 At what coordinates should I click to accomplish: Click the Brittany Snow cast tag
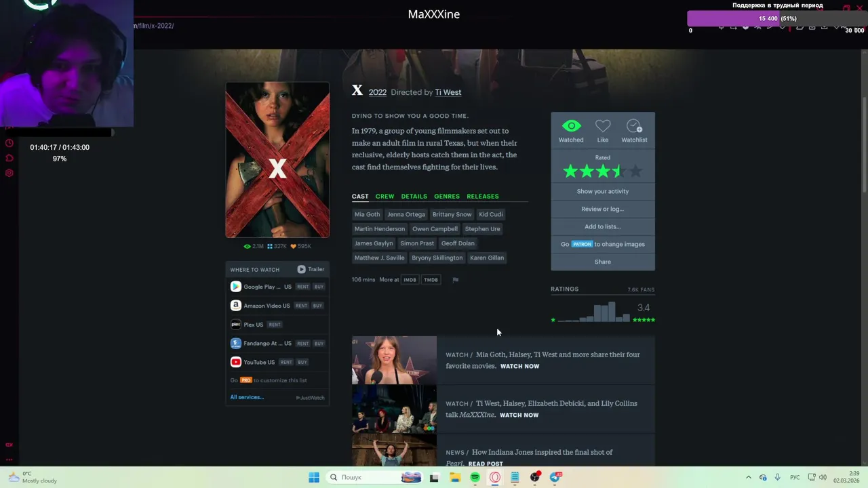pos(452,214)
